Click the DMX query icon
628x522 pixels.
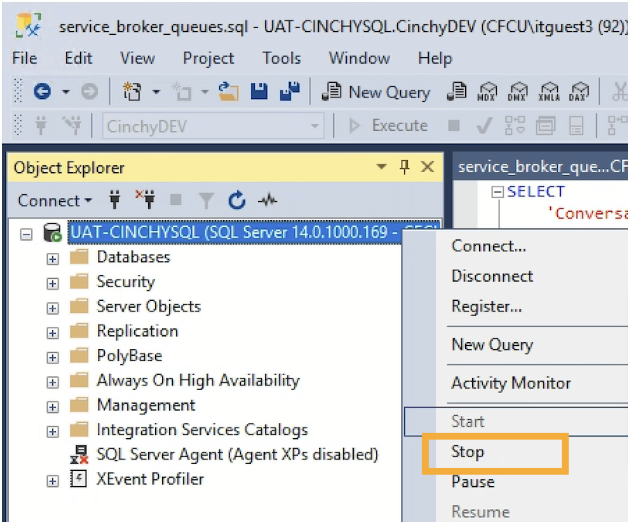517,92
